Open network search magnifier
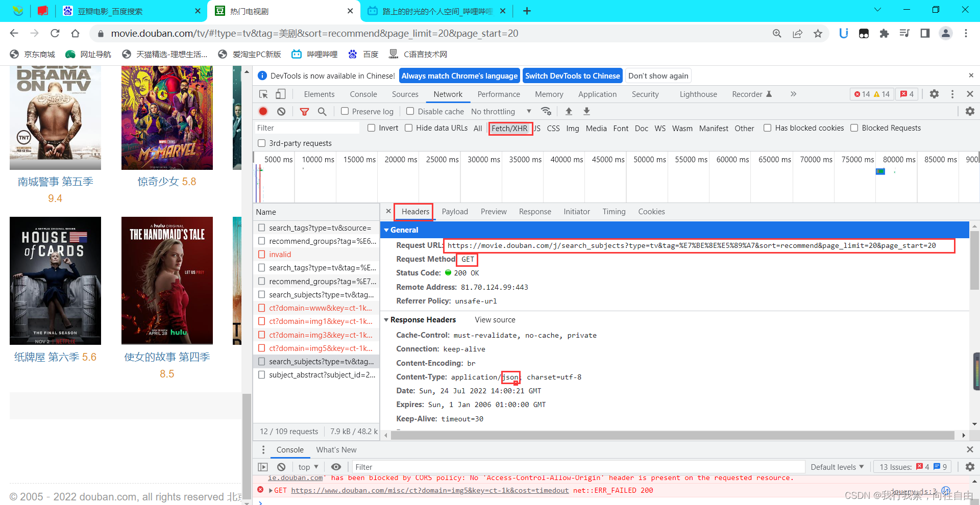This screenshot has width=980, height=505. (x=322, y=111)
